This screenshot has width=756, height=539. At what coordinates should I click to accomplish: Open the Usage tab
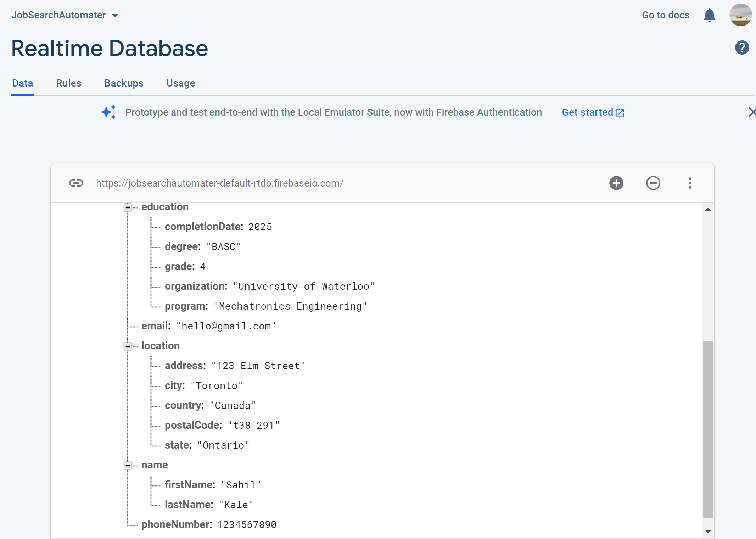180,83
